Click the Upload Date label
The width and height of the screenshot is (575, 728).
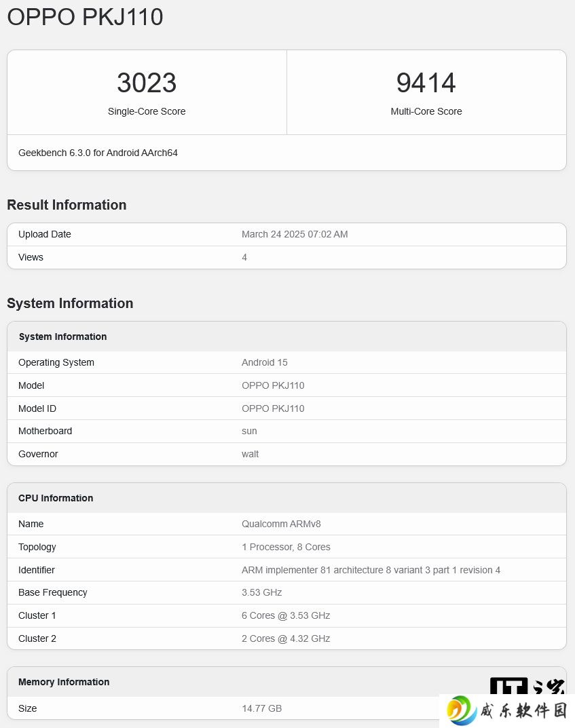(45, 234)
